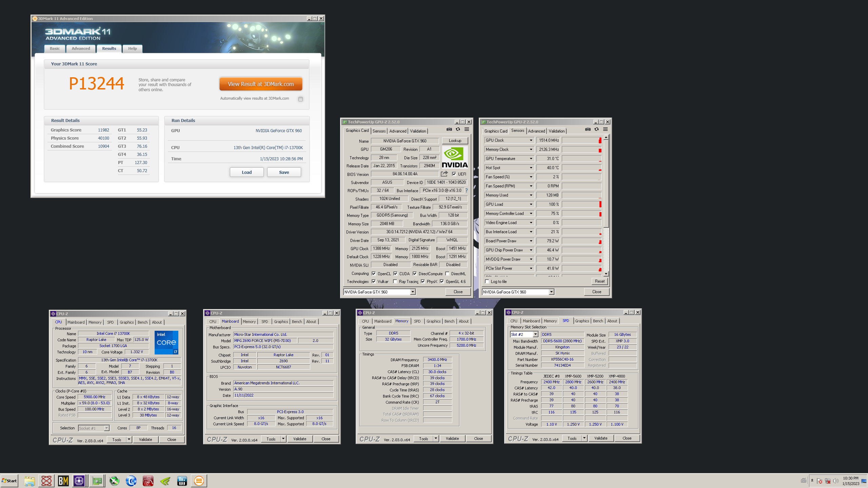Viewport: 868px width, 488px height.
Task: Open MSI Afterburner jet taskbar icon
Action: [x=114, y=481]
